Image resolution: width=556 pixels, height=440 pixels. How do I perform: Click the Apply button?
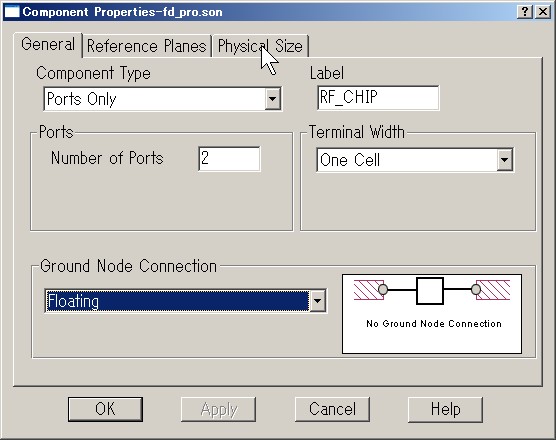pos(218,410)
